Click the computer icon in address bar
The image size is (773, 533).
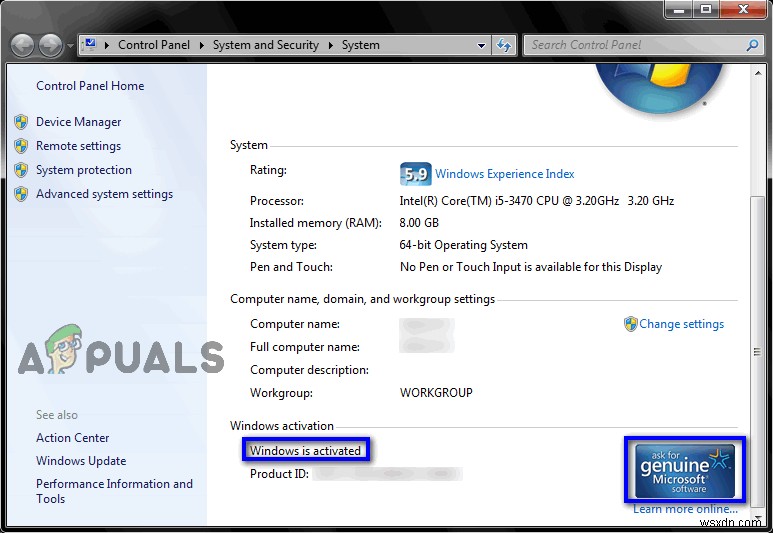[90, 45]
